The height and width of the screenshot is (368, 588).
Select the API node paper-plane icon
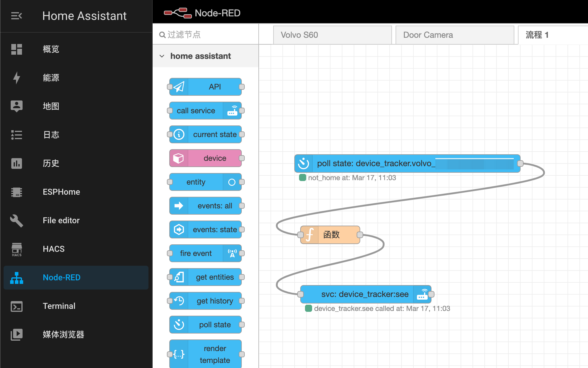point(179,87)
